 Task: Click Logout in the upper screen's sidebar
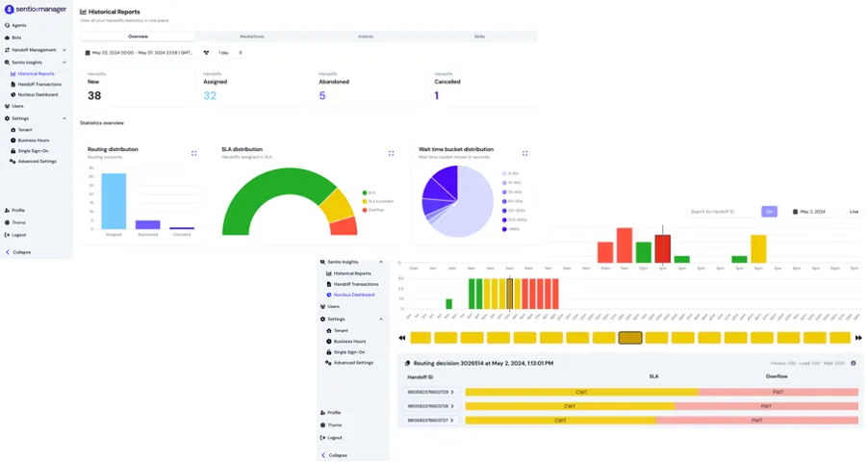15,235
